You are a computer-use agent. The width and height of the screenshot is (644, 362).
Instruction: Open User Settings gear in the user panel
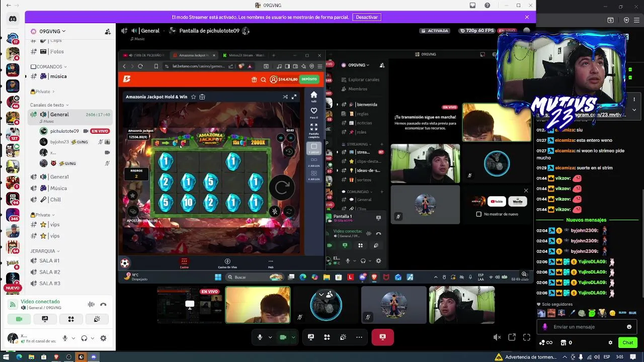pos(103,338)
